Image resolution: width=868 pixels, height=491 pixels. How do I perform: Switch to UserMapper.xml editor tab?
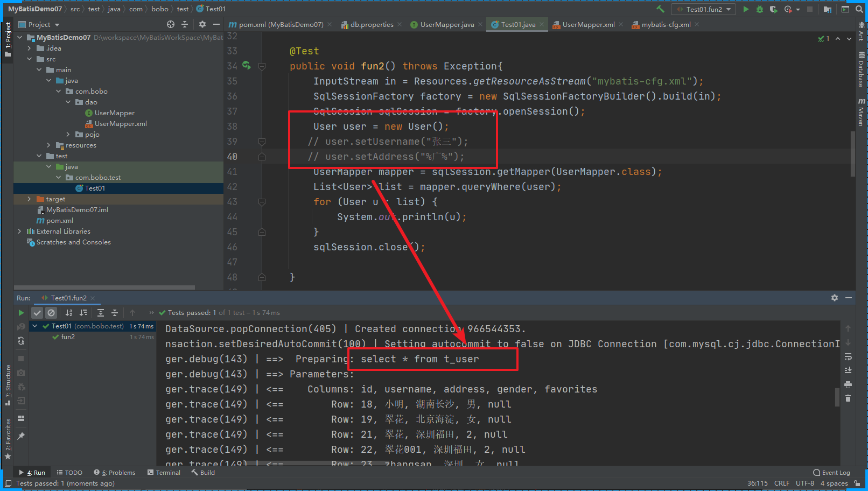pos(587,24)
